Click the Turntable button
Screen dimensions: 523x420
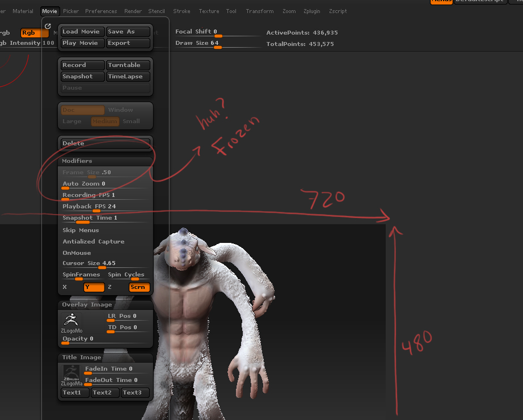point(128,65)
